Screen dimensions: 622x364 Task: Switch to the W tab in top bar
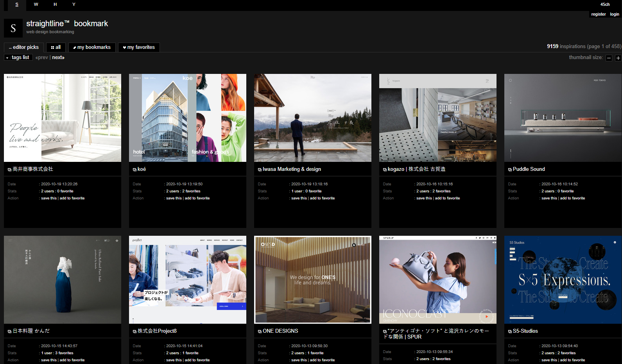tap(36, 5)
